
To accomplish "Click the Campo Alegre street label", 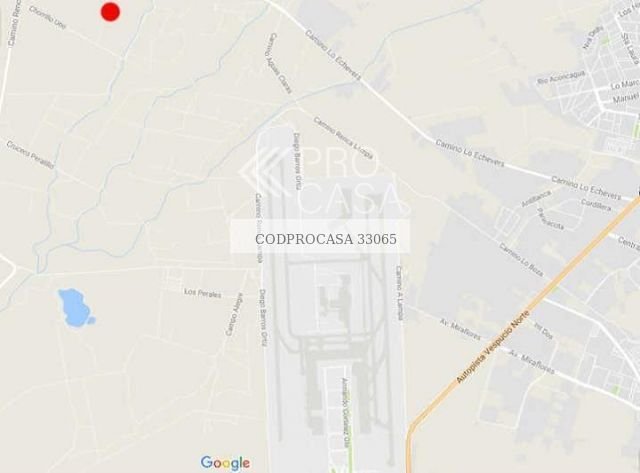I will [x=234, y=314].
